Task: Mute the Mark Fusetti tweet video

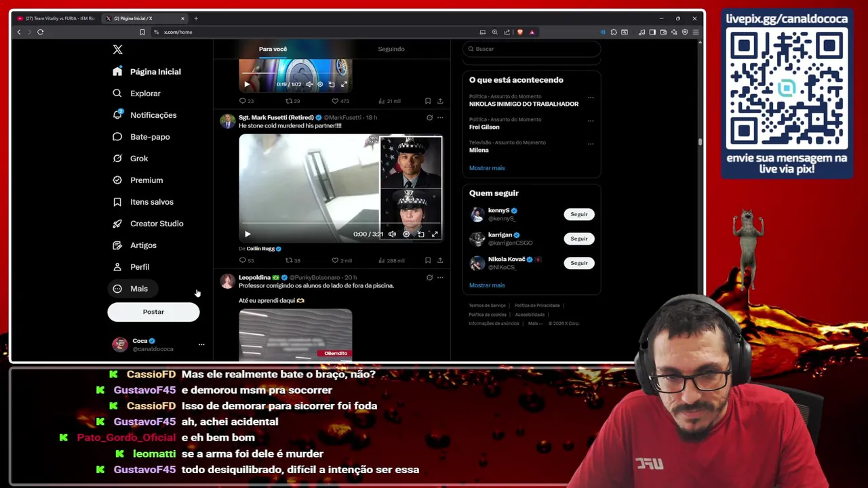Action: click(392, 234)
